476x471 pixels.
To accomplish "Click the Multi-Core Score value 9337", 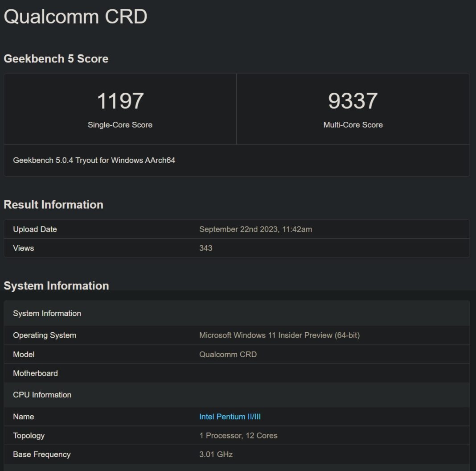I will pos(353,101).
